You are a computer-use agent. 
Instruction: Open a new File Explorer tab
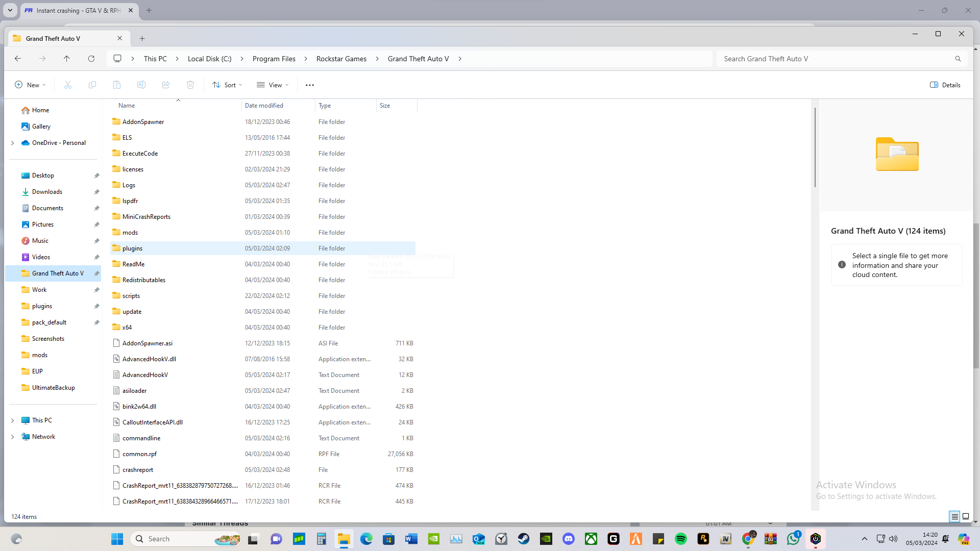click(142, 38)
